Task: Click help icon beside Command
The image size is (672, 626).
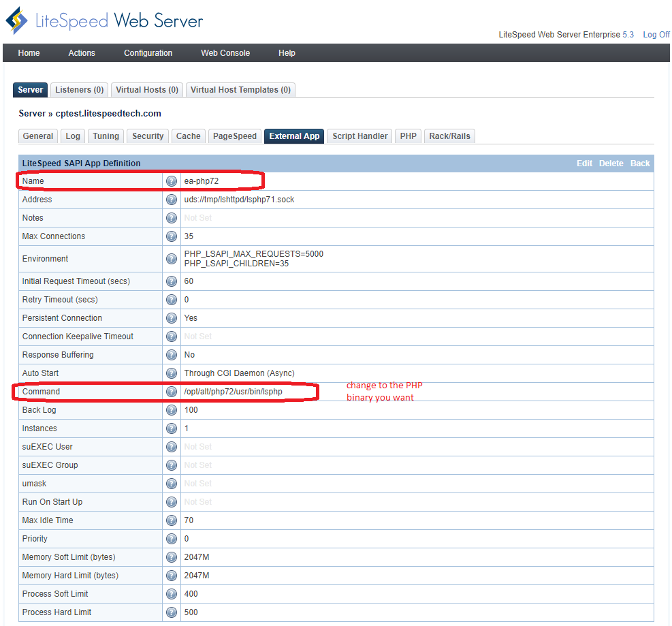Action: (172, 392)
